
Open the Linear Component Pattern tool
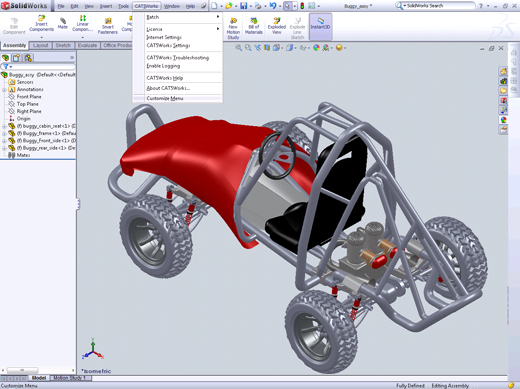82,24
